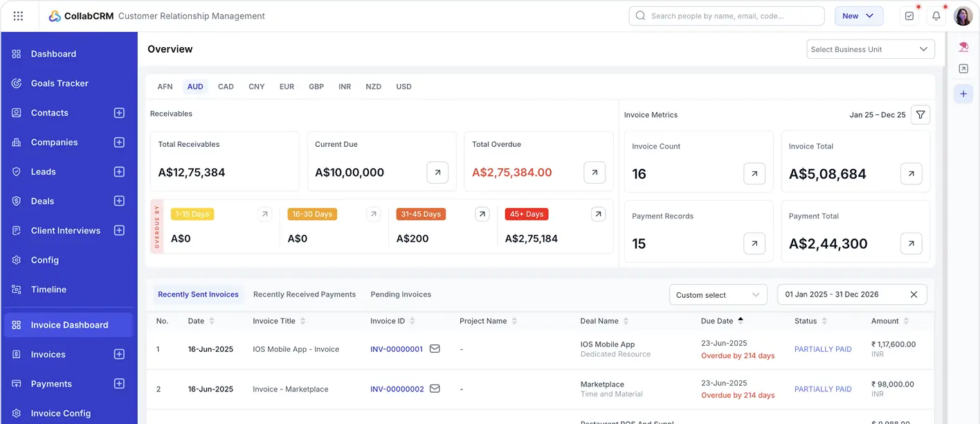This screenshot has height=424, width=980.
Task: Click the expand arrow on Invoice Count card
Action: pos(754,174)
